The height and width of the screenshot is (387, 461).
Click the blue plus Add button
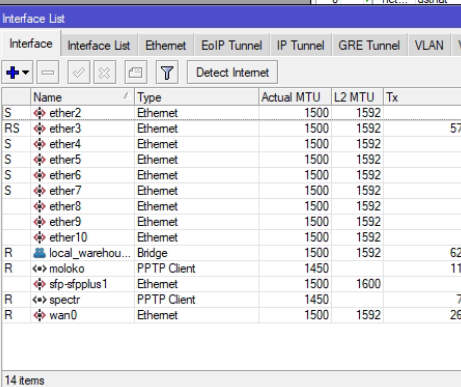point(12,72)
